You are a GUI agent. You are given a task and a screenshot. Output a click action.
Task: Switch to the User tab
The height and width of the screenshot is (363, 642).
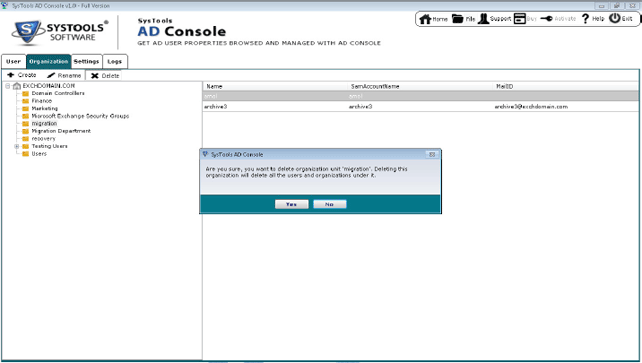click(14, 61)
